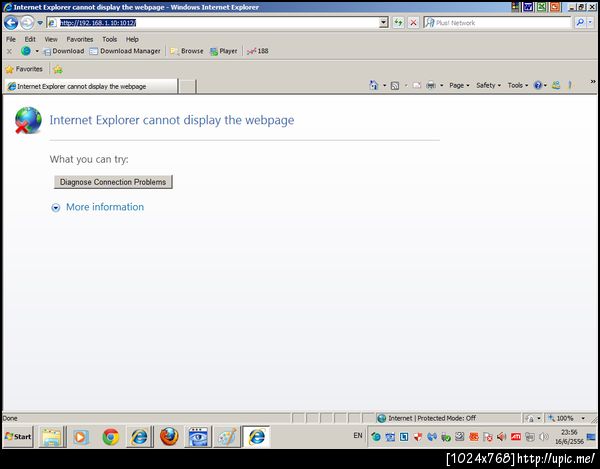The height and width of the screenshot is (469, 600).
Task: Click the 188 toolbar item
Action: (258, 51)
